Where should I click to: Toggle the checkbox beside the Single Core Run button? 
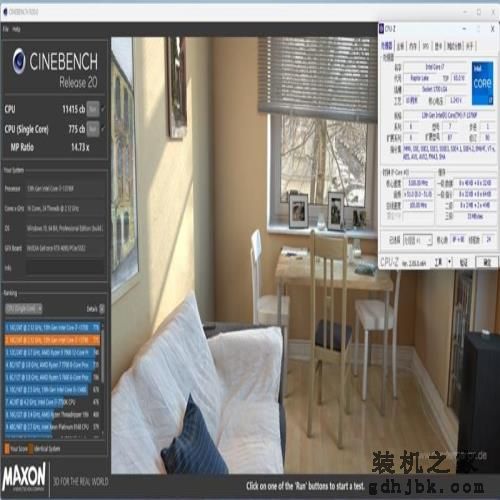[103, 129]
